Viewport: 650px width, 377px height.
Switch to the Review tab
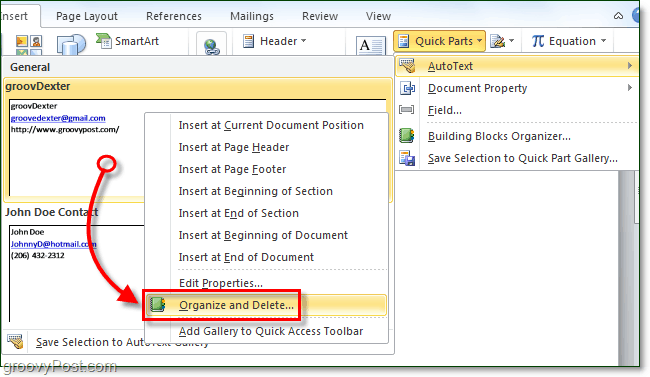pos(320,16)
